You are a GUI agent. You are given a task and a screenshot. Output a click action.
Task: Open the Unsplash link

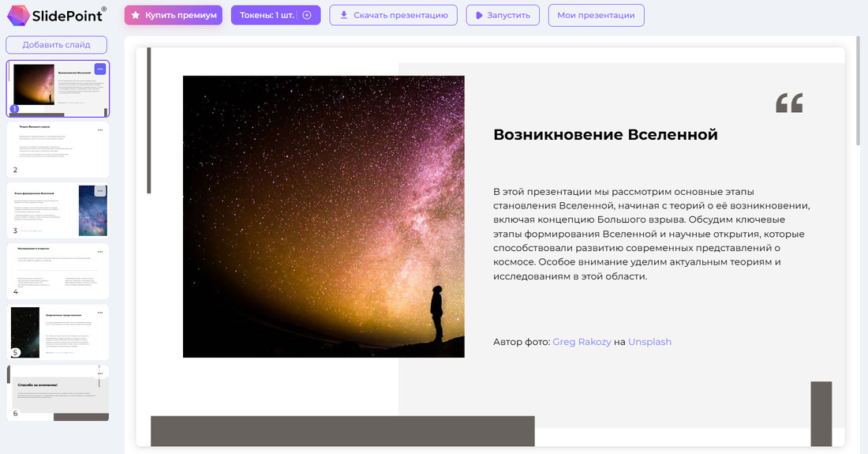(649, 342)
